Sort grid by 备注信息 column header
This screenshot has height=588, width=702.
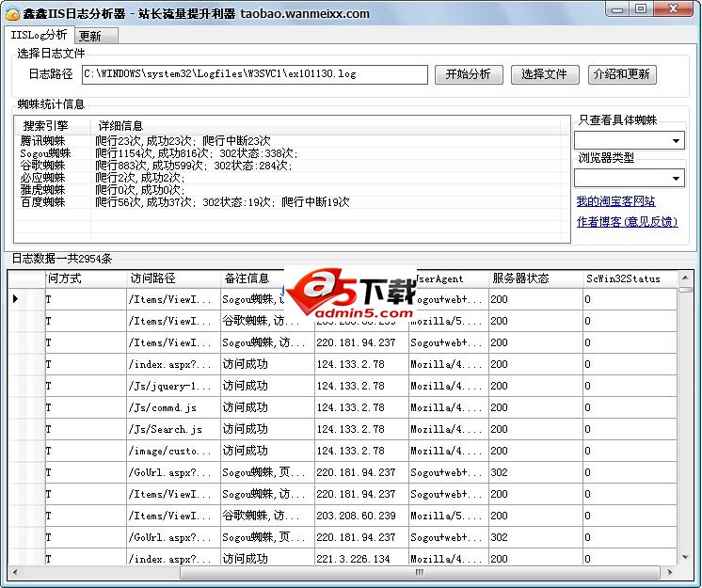(252, 278)
